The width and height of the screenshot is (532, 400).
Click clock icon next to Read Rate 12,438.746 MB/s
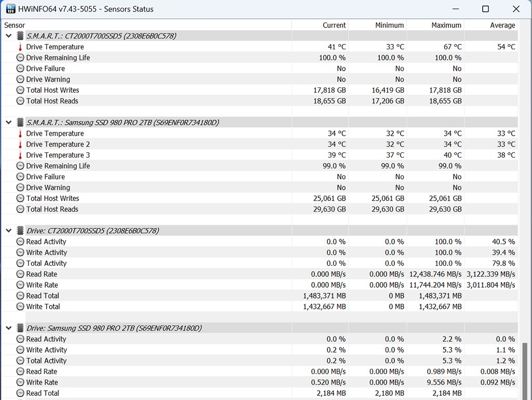click(20, 274)
